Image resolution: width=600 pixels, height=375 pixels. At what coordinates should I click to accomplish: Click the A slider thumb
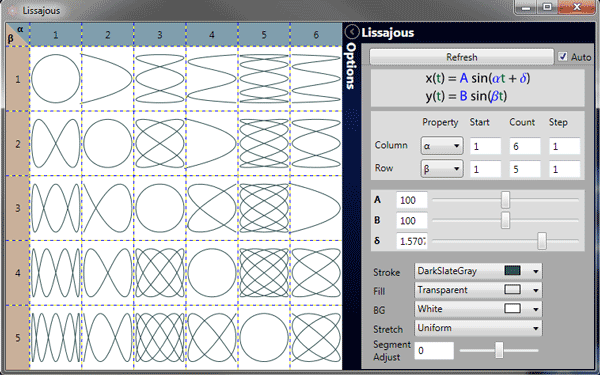pyautogui.click(x=505, y=200)
